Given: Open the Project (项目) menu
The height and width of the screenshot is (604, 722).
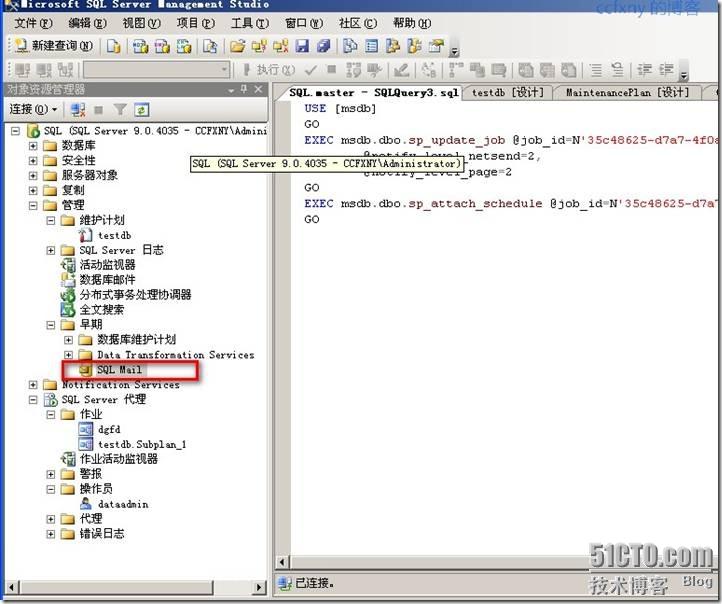Looking at the screenshot, I should click(x=196, y=23).
